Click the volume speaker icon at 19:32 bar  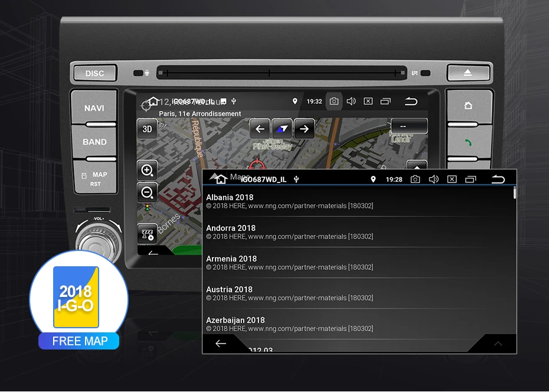351,101
